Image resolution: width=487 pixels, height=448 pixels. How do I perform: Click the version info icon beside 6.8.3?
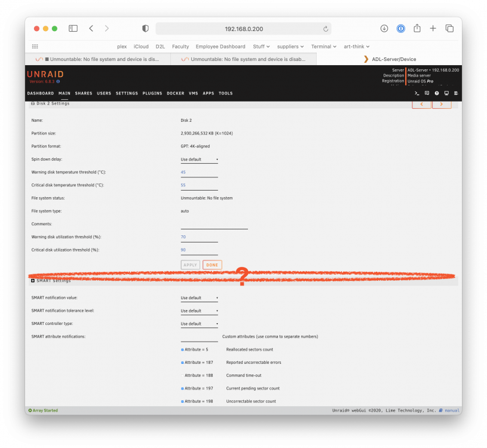58,81
